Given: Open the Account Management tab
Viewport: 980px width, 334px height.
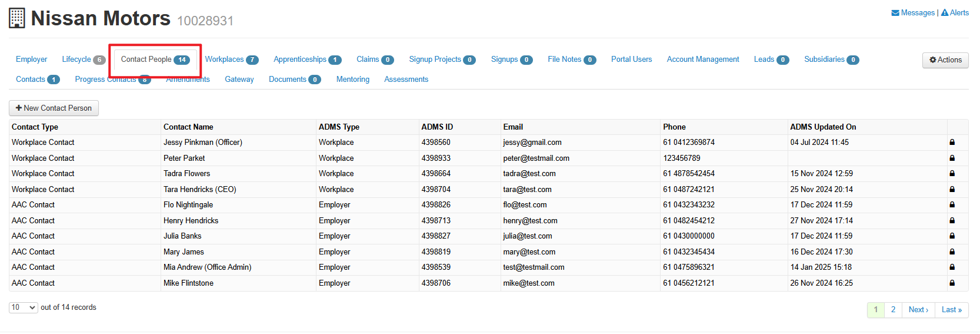Looking at the screenshot, I should [x=703, y=59].
